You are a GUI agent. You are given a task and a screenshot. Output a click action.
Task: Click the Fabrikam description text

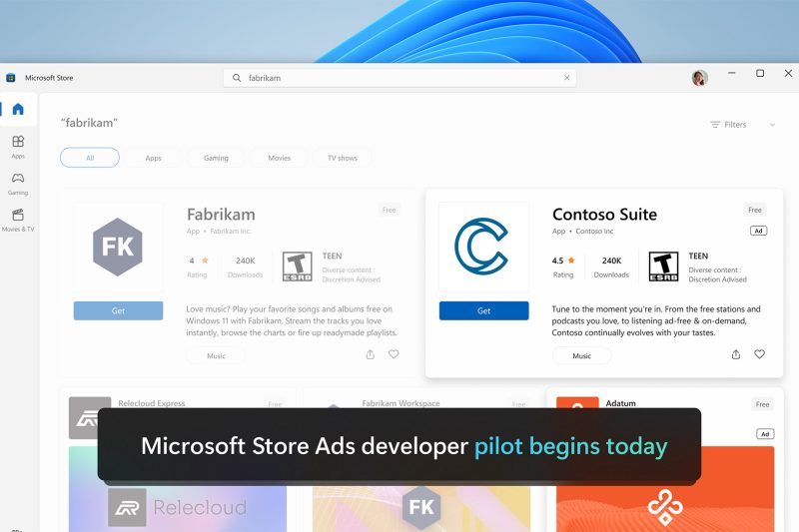coord(292,320)
